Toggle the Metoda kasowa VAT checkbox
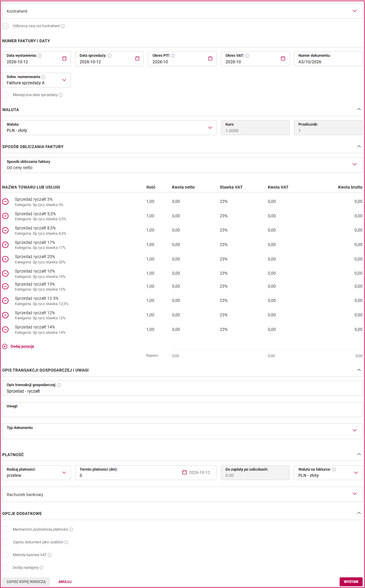The image size is (365, 588). pos(5,555)
